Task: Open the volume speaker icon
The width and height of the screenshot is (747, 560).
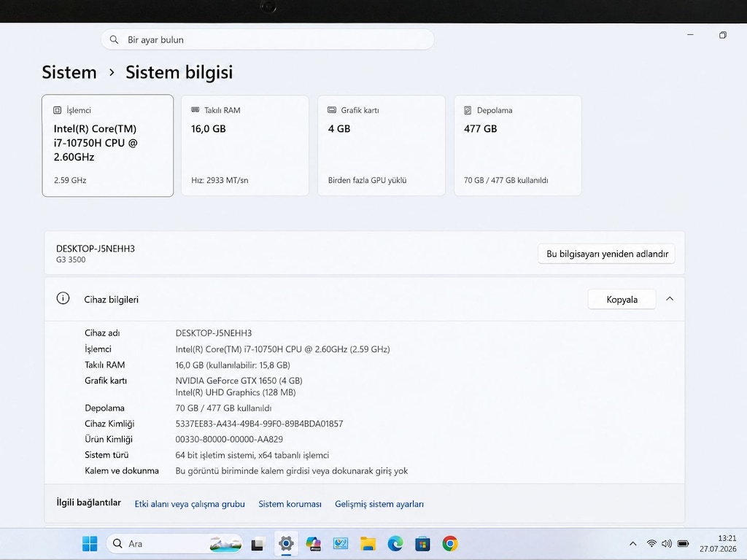Action: (x=667, y=543)
